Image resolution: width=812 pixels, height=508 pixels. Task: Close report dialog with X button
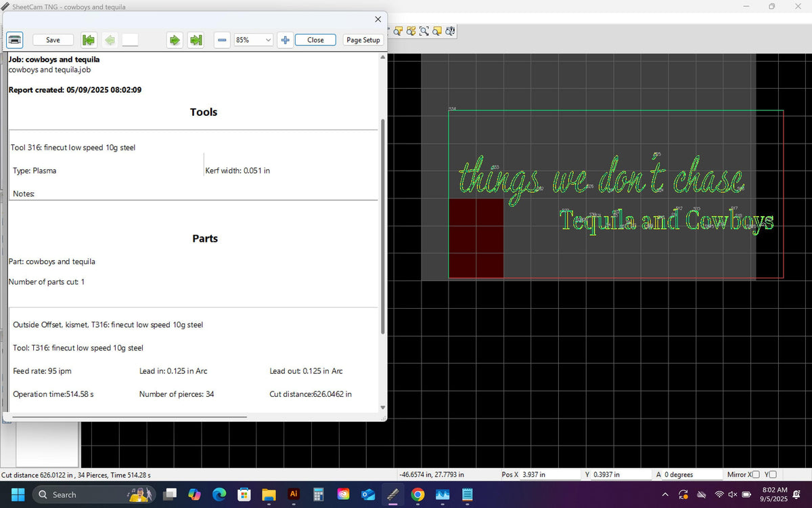(x=378, y=19)
